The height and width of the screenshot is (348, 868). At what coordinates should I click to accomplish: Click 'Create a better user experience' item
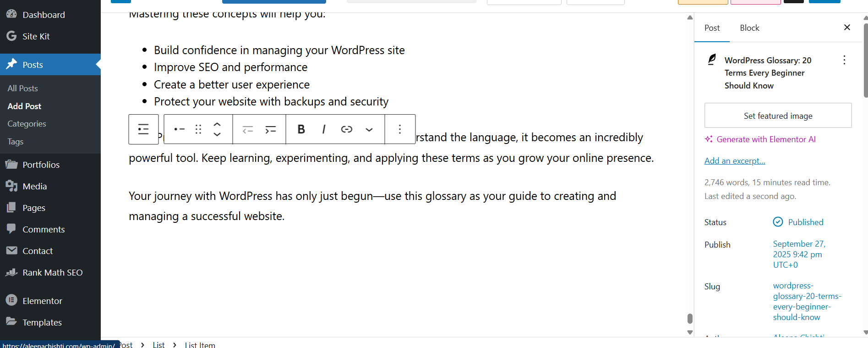(232, 85)
